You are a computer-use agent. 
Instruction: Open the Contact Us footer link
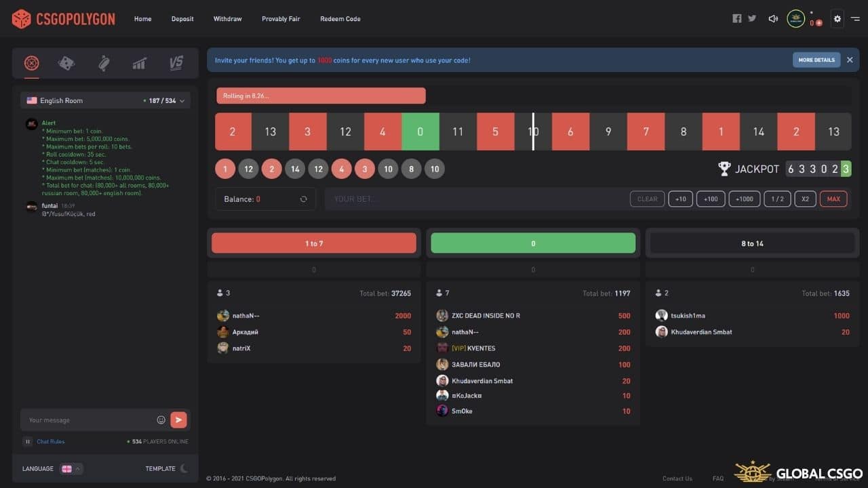click(x=677, y=479)
